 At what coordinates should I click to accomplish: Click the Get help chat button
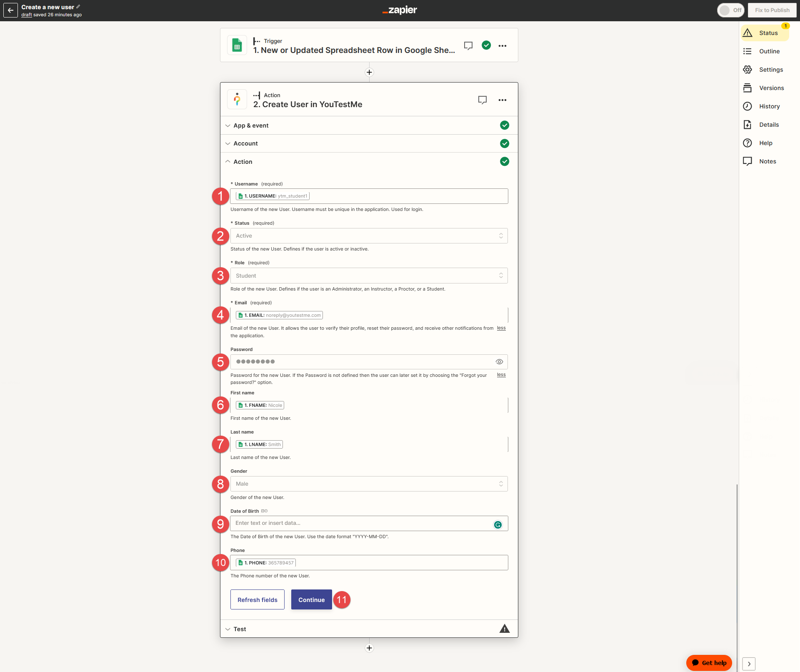click(709, 663)
